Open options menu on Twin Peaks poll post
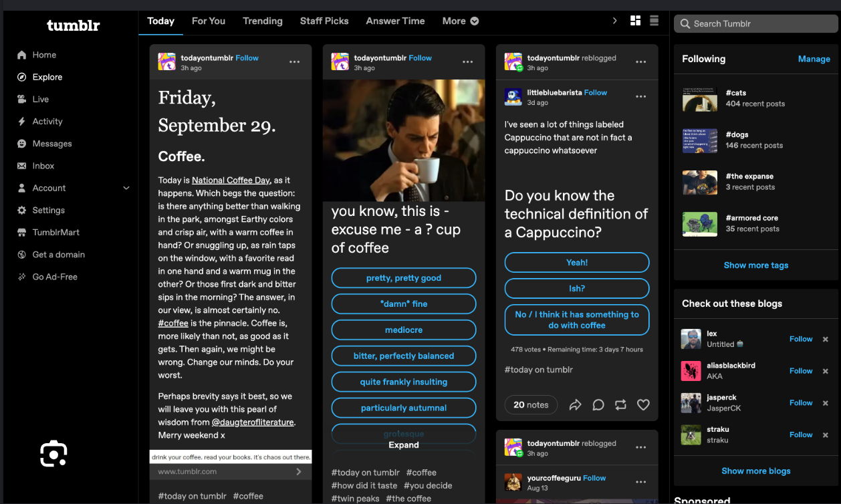Screen dimensions: 841x504 pos(468,62)
